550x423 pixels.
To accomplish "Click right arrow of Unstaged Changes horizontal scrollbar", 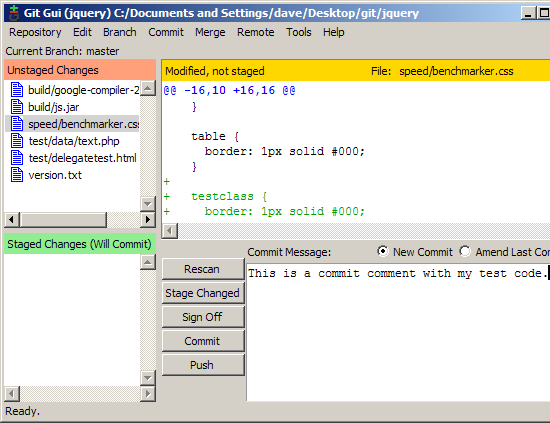I will [148, 220].
